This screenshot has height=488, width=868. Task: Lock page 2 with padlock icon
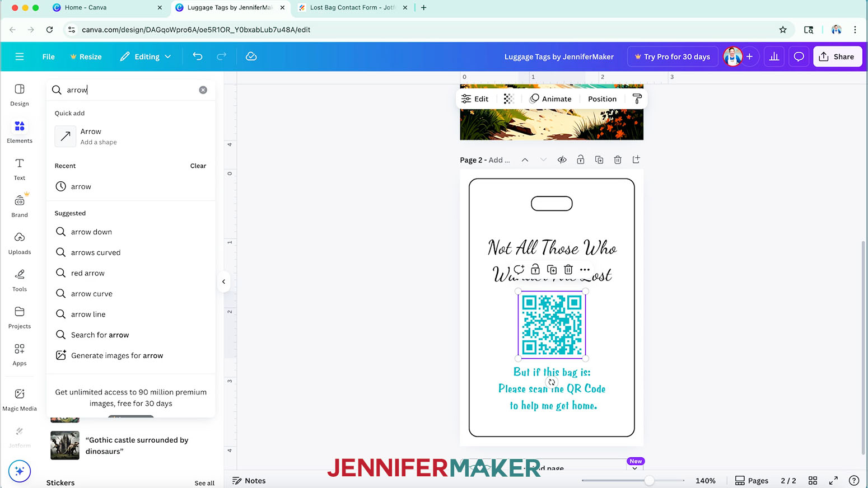(581, 160)
